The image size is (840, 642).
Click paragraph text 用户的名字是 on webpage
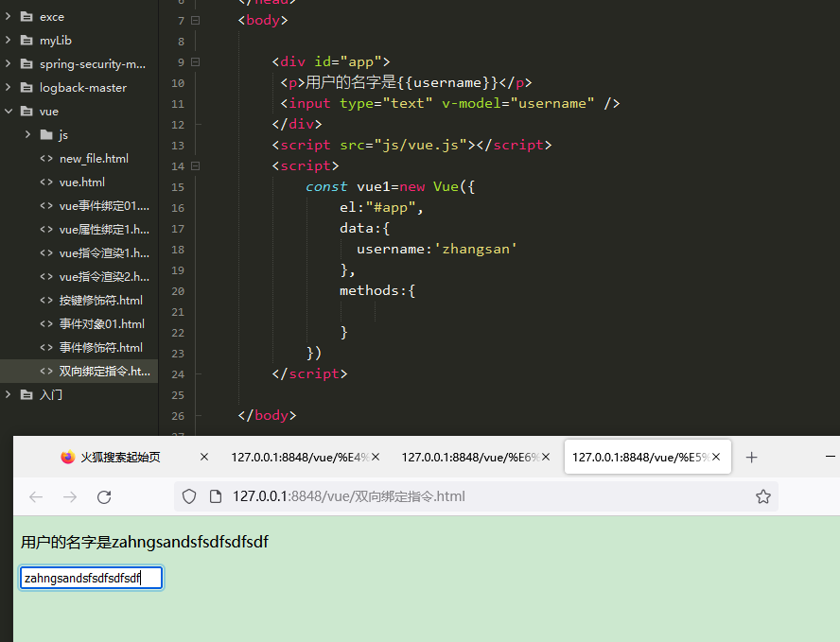[x=66, y=542]
